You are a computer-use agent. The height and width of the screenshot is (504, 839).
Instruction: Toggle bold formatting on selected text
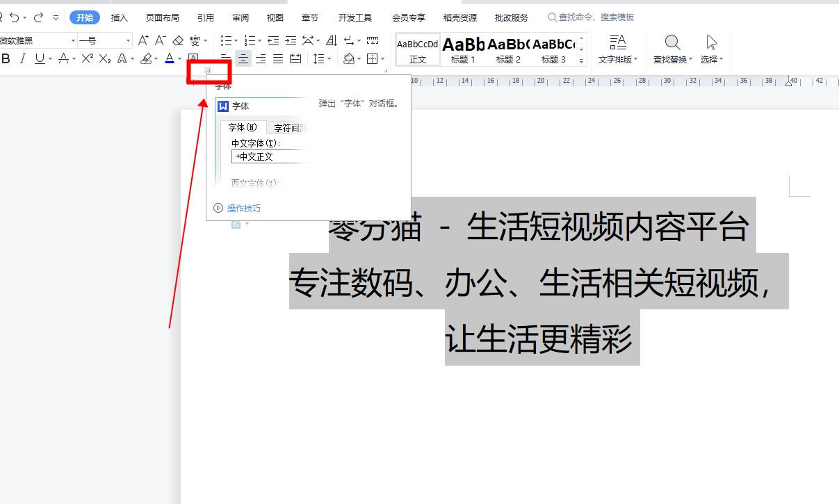click(x=6, y=59)
